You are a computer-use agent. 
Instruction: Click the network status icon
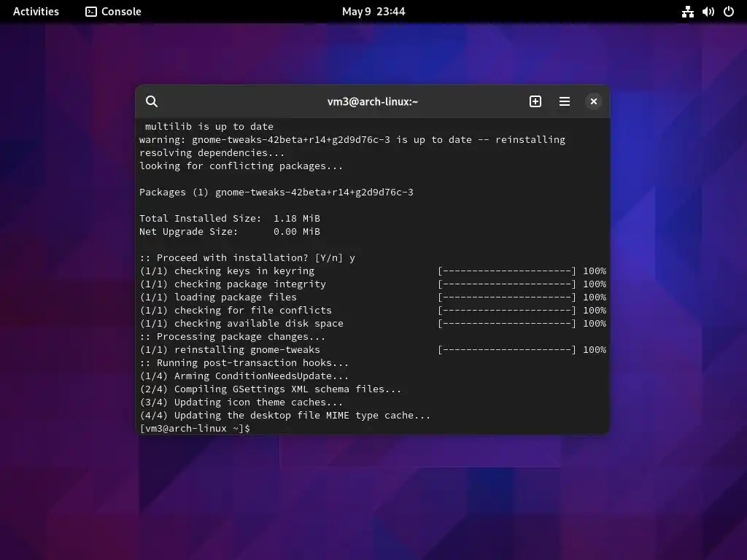[687, 12]
